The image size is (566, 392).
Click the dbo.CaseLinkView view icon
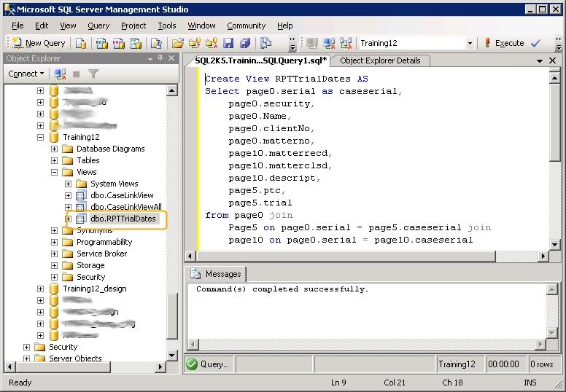(81, 195)
